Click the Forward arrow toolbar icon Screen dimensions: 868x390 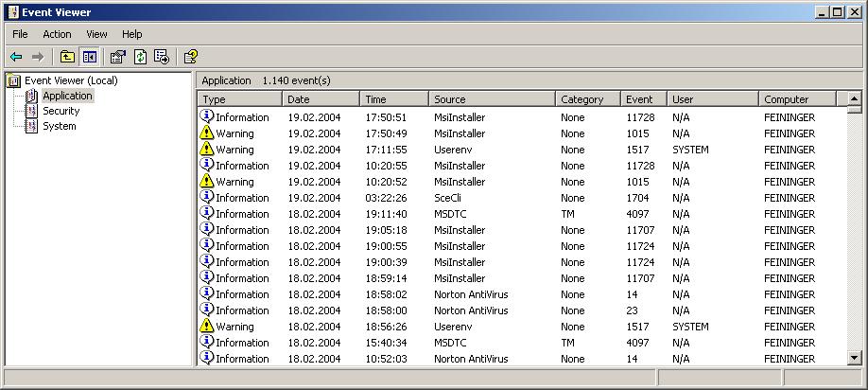coord(38,57)
